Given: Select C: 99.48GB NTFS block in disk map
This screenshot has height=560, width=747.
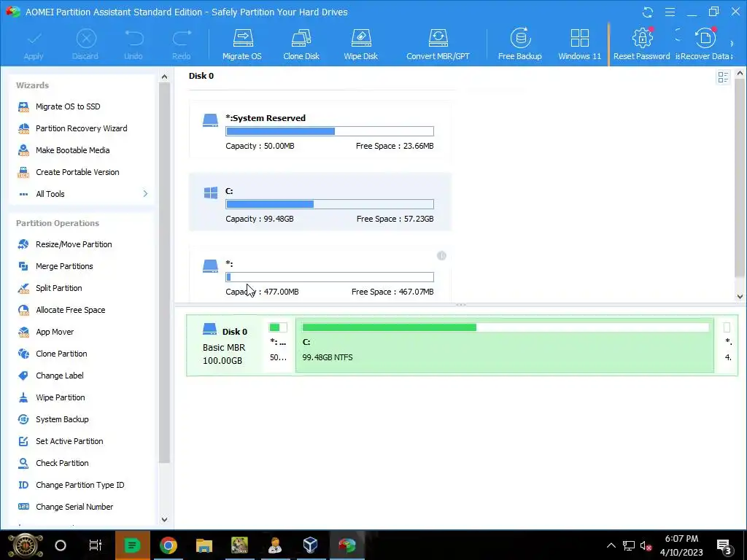Looking at the screenshot, I should click(505, 345).
